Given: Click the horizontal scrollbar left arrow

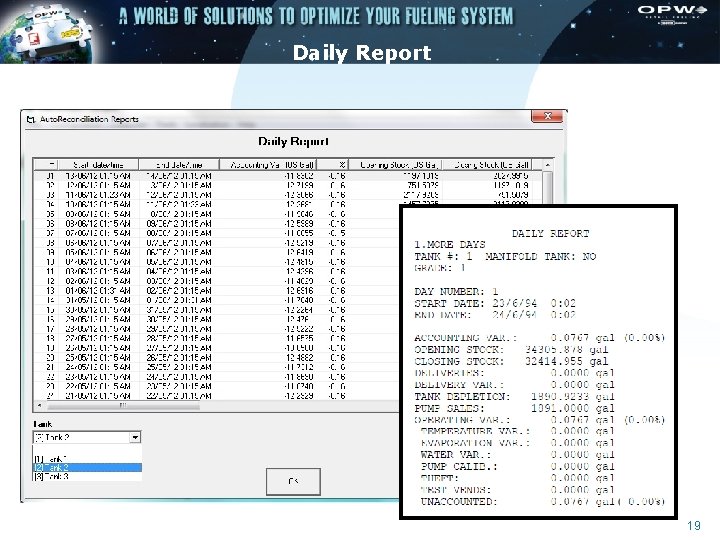Looking at the screenshot, I should click(x=39, y=406).
